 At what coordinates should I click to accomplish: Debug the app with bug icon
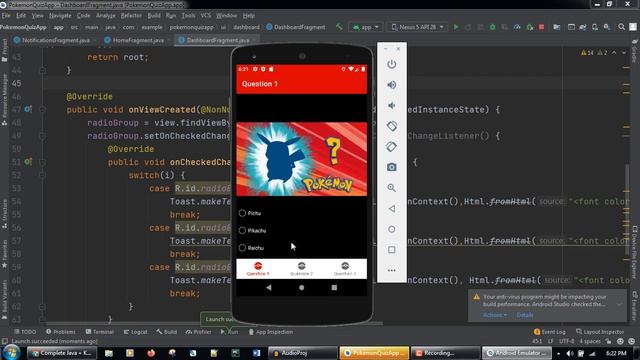[493, 27]
